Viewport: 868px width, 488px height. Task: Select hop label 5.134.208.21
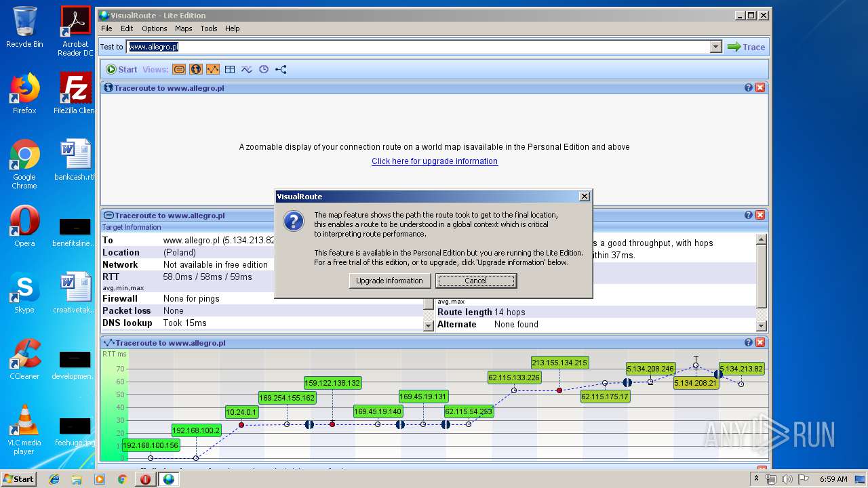[696, 383]
